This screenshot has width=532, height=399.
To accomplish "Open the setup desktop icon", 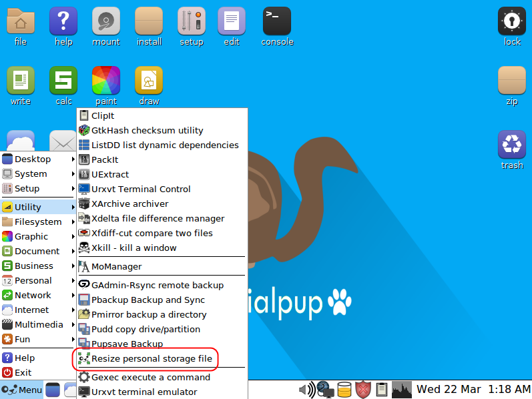I will click(x=192, y=21).
